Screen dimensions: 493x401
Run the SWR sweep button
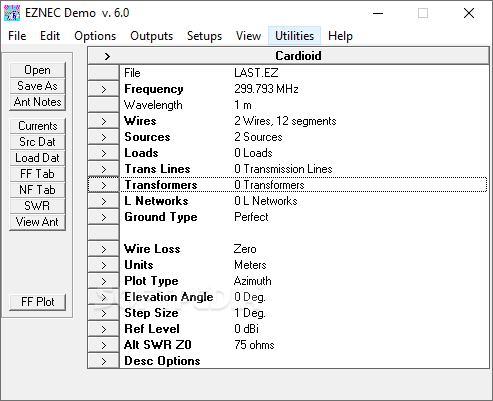(x=37, y=206)
